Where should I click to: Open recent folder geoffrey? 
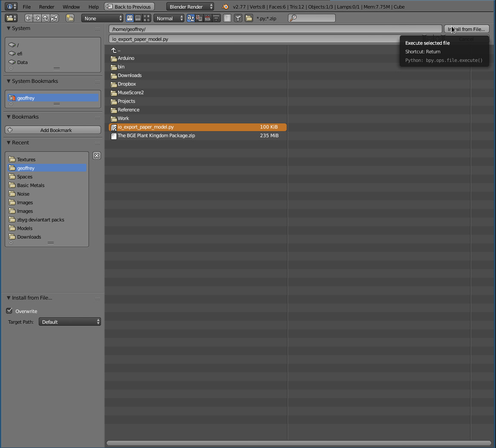pyautogui.click(x=47, y=168)
